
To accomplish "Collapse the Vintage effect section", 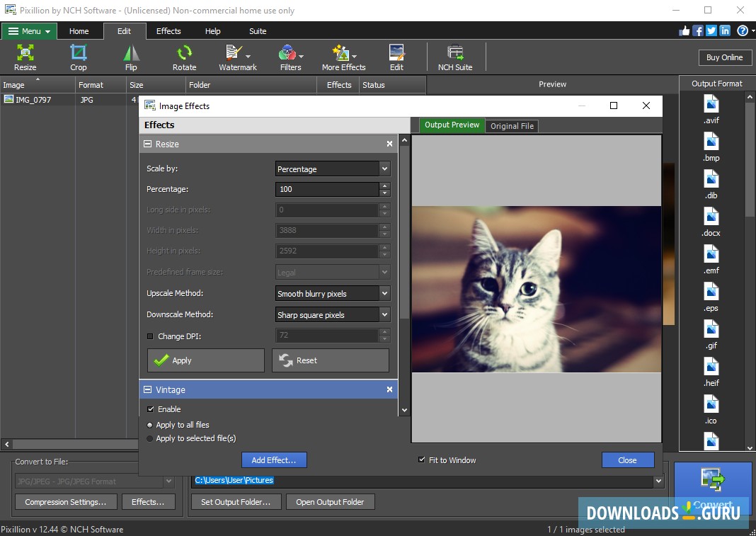I will pos(147,389).
